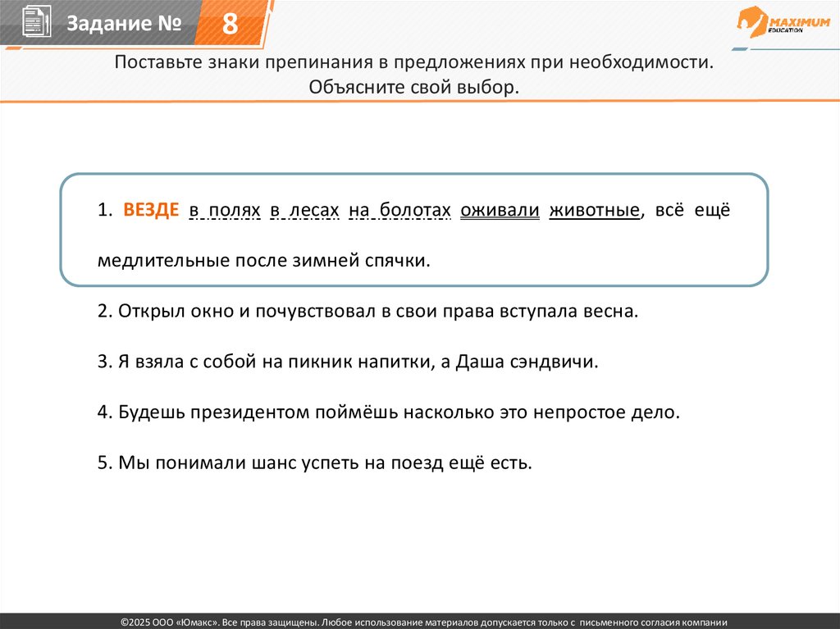The height and width of the screenshot is (629, 840).
Task: Click the instruction 'Поставьте знаки препинания в предложениях'
Action: [x=413, y=62]
